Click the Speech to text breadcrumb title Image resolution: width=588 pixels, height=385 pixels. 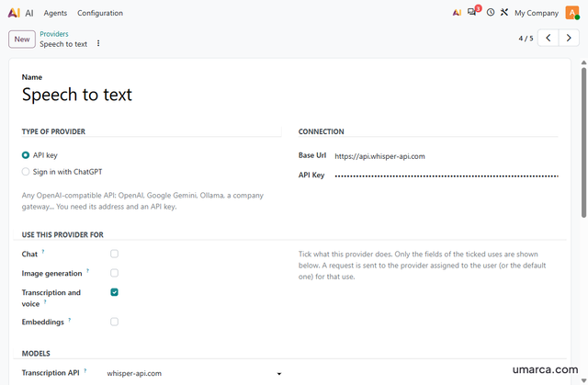pos(63,44)
